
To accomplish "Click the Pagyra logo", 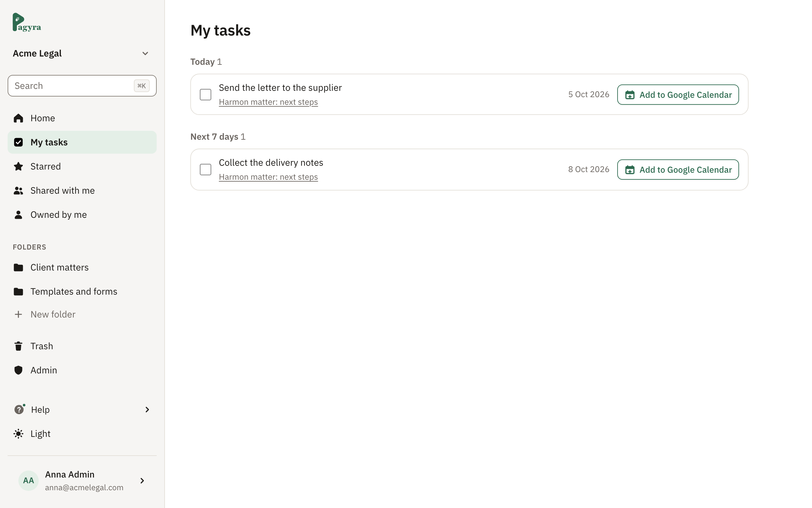I will click(x=27, y=22).
